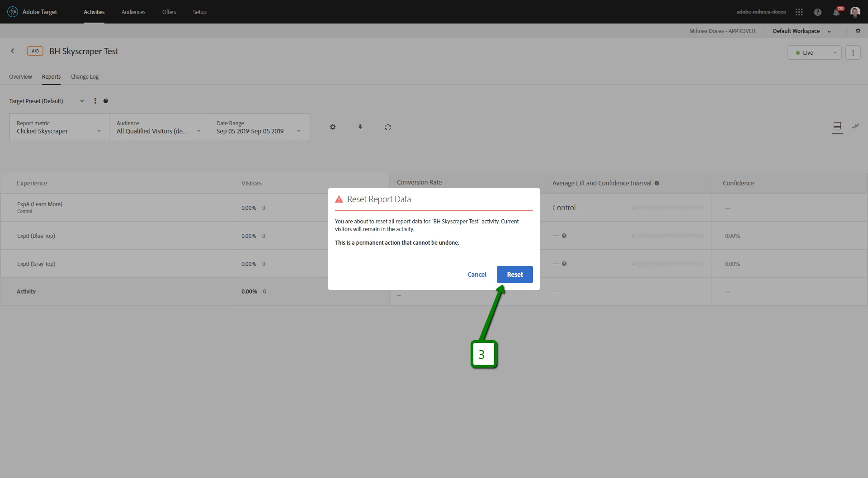Switch to the Overview tab
Viewport: 868px width, 478px height.
pyautogui.click(x=20, y=76)
